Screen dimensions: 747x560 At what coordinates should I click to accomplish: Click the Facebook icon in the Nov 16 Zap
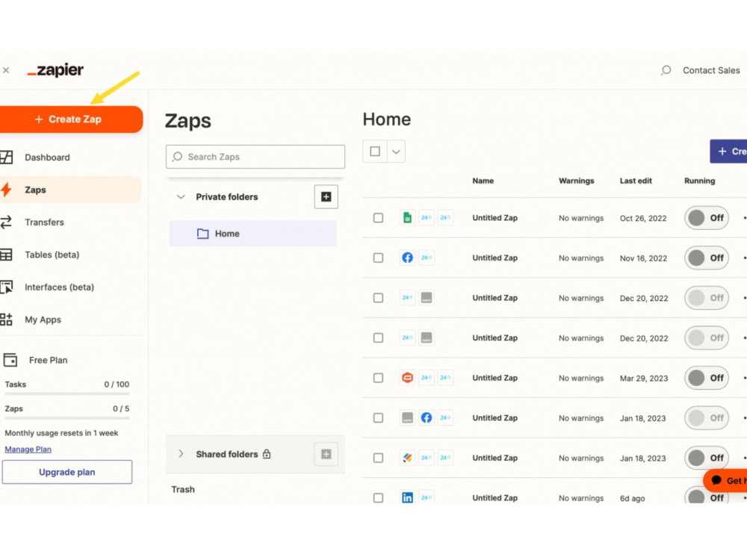pyautogui.click(x=407, y=258)
